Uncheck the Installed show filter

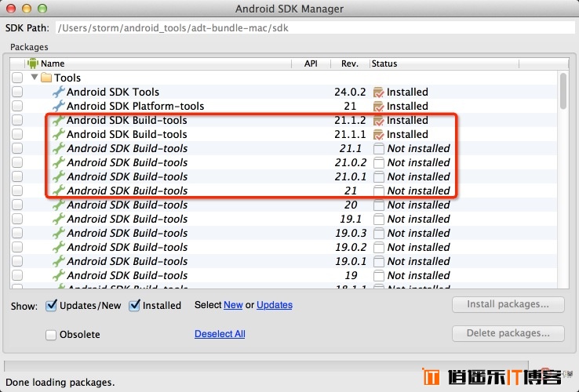(x=134, y=305)
